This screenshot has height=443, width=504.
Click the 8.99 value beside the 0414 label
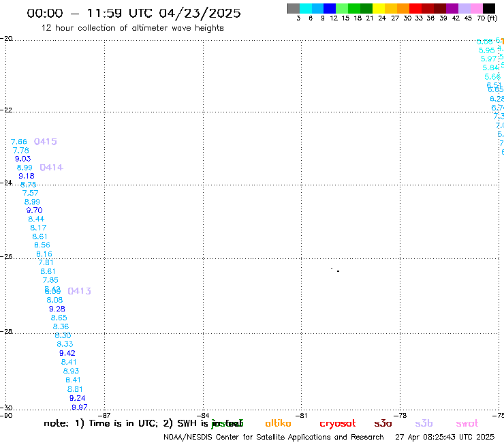(x=25, y=168)
